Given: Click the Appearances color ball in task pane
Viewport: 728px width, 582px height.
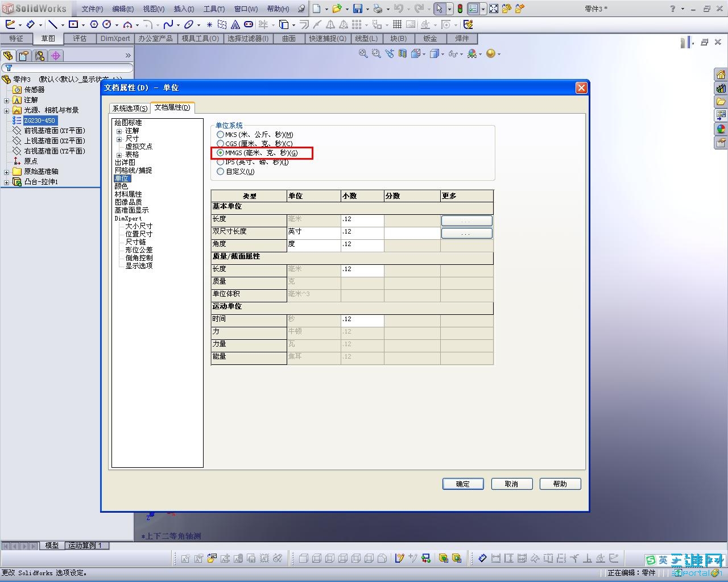Looking at the screenshot, I should [721, 129].
